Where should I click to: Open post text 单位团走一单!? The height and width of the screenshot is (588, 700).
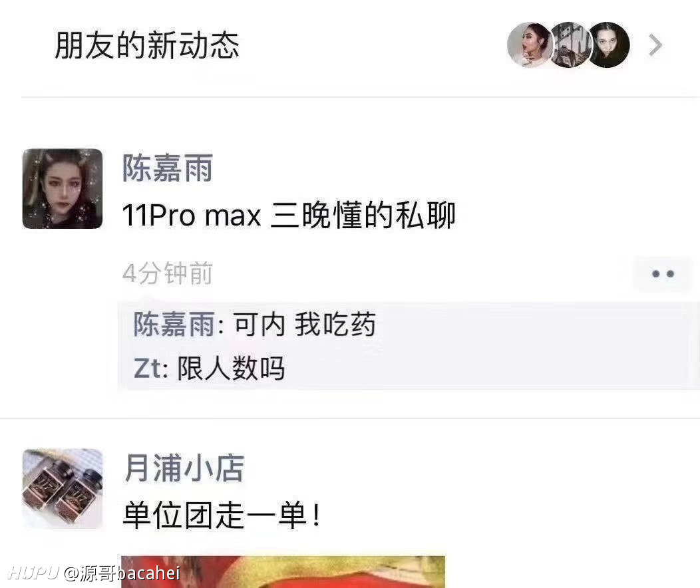coord(222,514)
